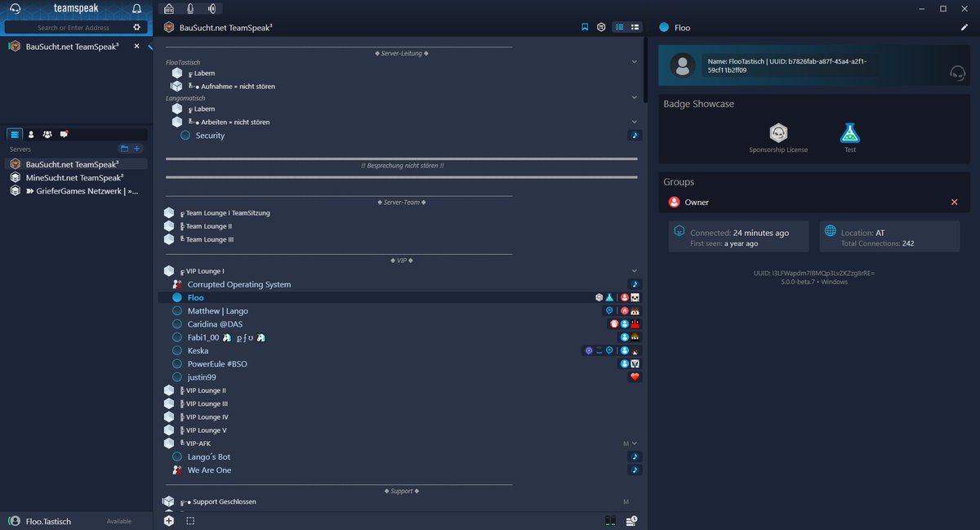Screen dimensions: 980x530
Task: Close the BauSucht.net TeamSpeak³ connection tab
Action: tap(136, 47)
